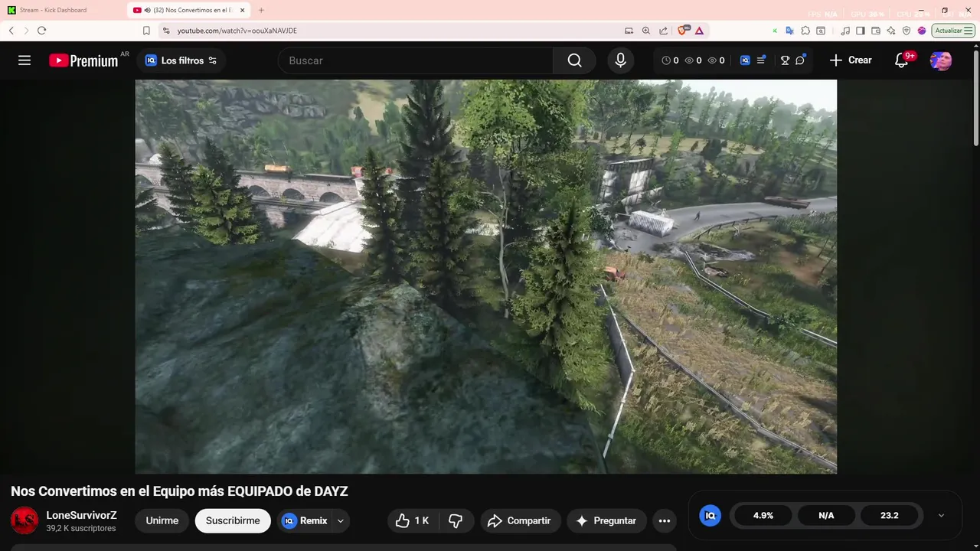This screenshot has height=551, width=980.
Task: Click the first vidIQ eye counter
Action: tap(694, 60)
